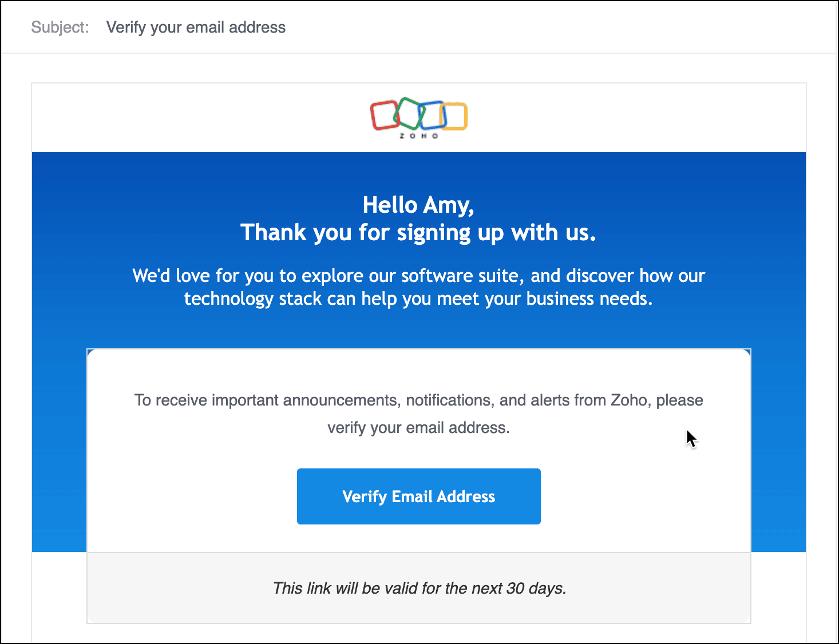This screenshot has height=644, width=839.
Task: Click the 'verify your email address.' body line
Action: point(418,427)
